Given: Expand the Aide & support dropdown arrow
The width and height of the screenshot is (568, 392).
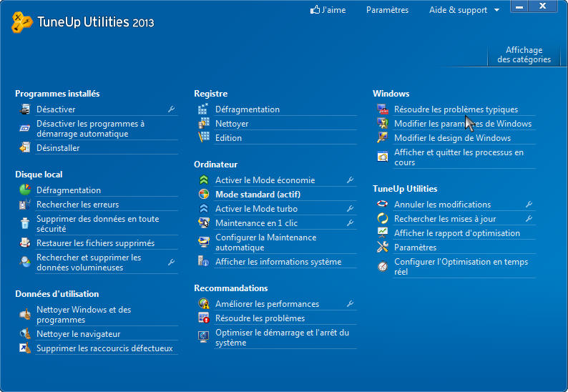Looking at the screenshot, I should point(496,10).
